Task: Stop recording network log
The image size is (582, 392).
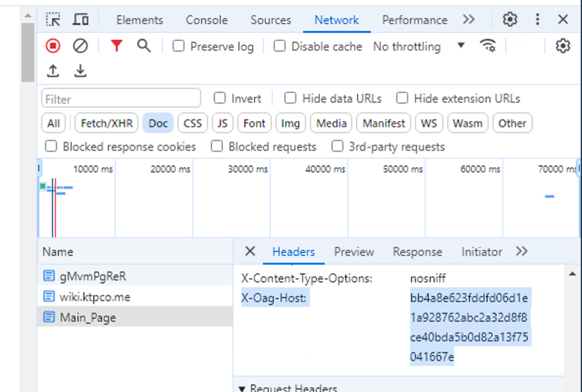Action: click(53, 46)
